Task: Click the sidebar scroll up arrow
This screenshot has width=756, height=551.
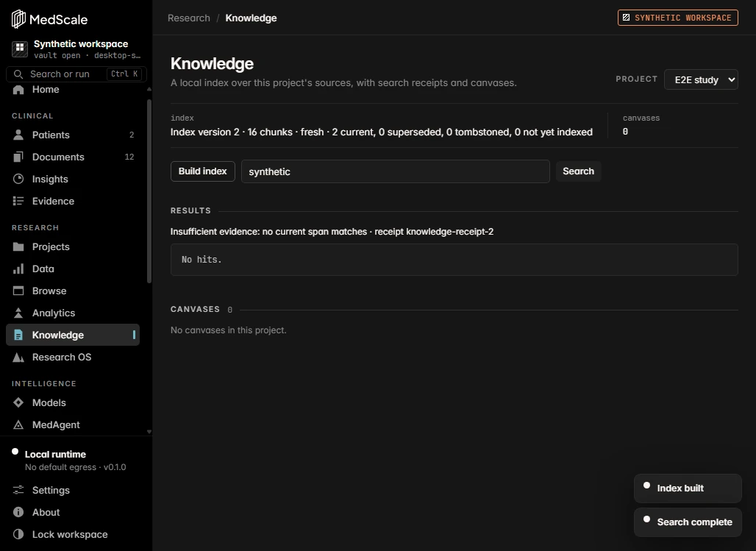Action: 149,89
